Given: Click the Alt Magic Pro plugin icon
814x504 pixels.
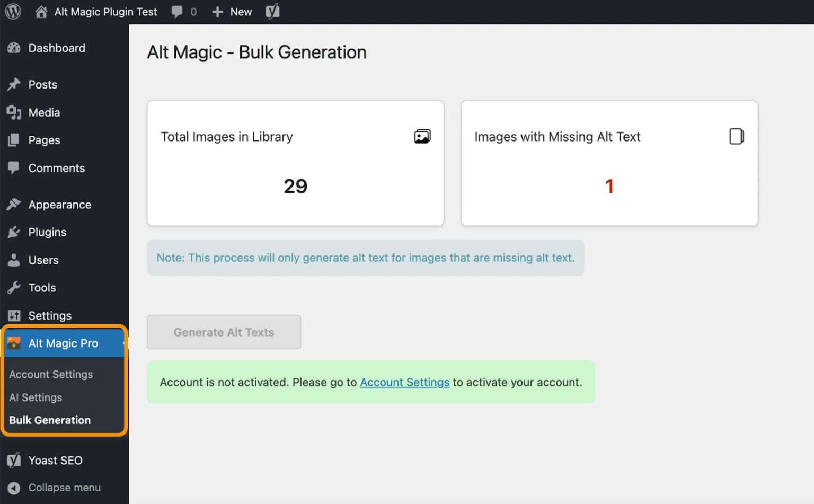Looking at the screenshot, I should click(x=14, y=343).
